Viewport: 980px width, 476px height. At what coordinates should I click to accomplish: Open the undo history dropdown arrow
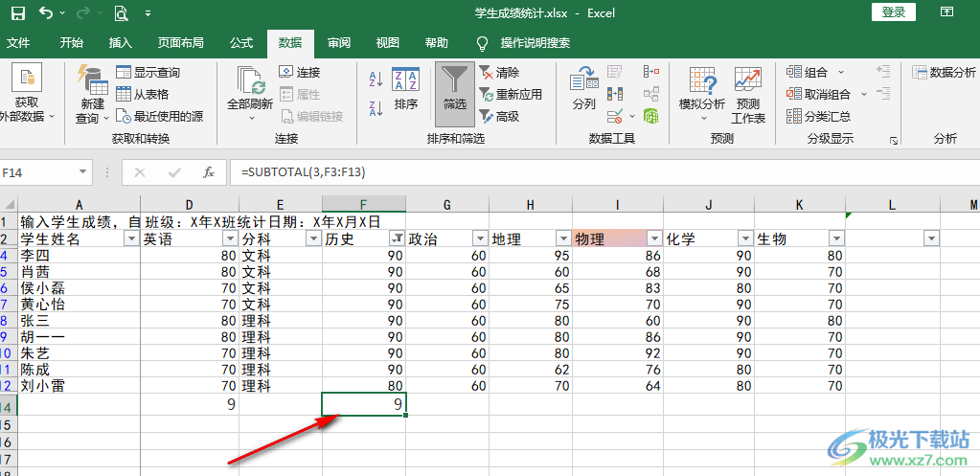click(62, 13)
